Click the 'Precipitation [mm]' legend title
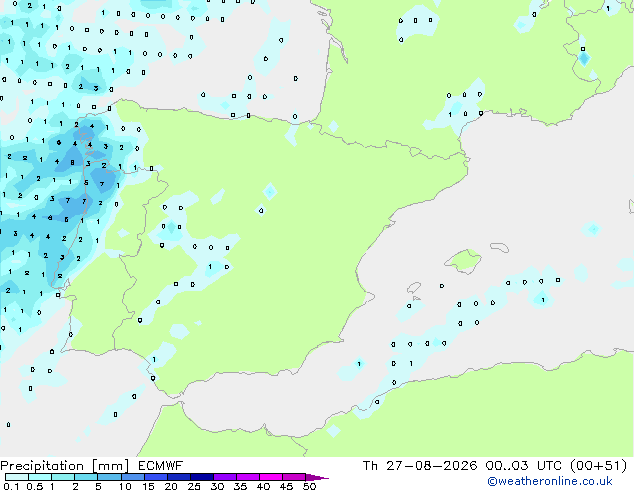The height and width of the screenshot is (490, 634). pos(65,466)
